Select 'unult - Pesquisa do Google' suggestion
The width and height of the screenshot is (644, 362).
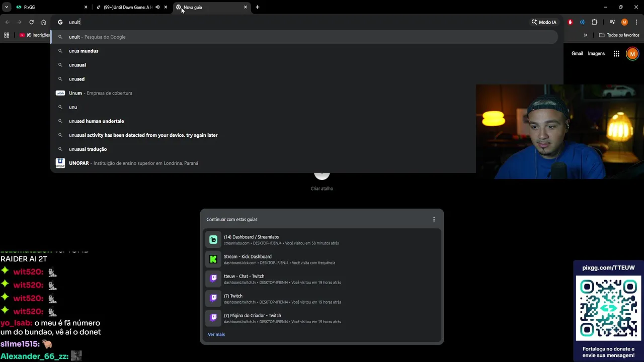[304, 37]
